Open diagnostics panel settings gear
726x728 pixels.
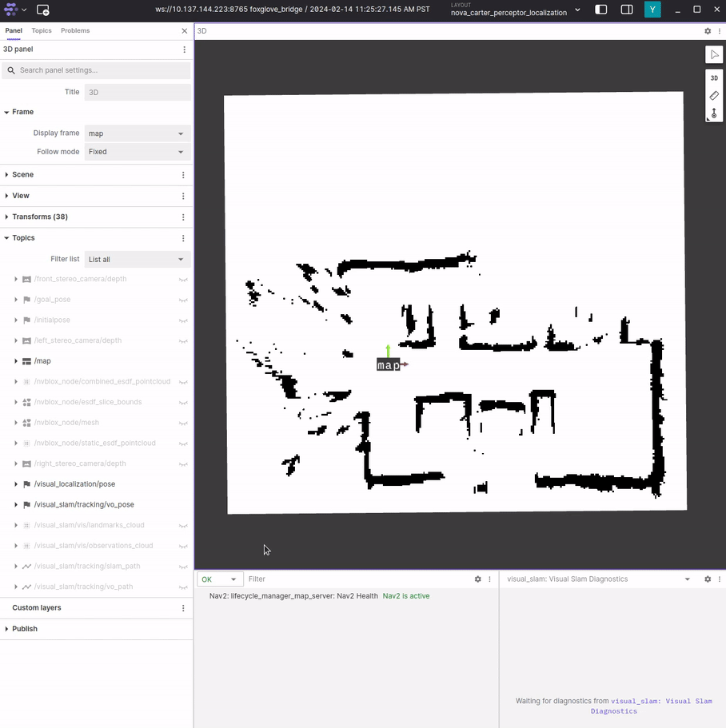[708, 579]
